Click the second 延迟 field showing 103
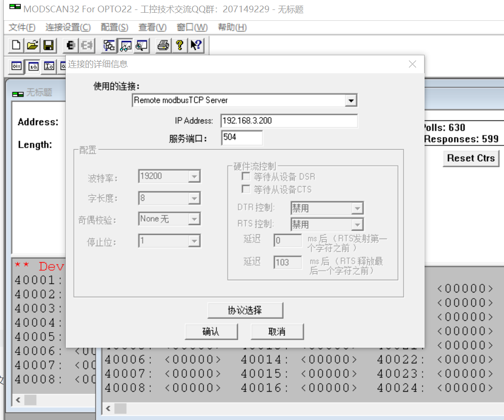Viewport: 504px width, 420px height. (x=287, y=262)
